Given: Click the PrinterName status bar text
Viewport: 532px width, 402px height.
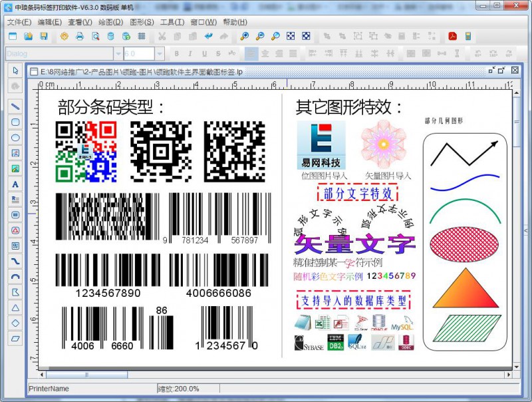Looking at the screenshot, I should point(49,389).
